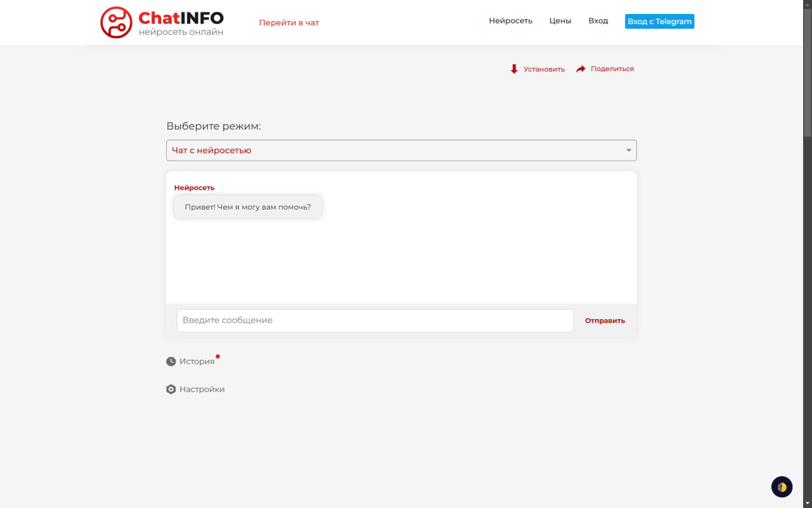The height and width of the screenshot is (508, 812).
Task: Click the dropdown arrow in mode selector
Action: pyautogui.click(x=628, y=150)
